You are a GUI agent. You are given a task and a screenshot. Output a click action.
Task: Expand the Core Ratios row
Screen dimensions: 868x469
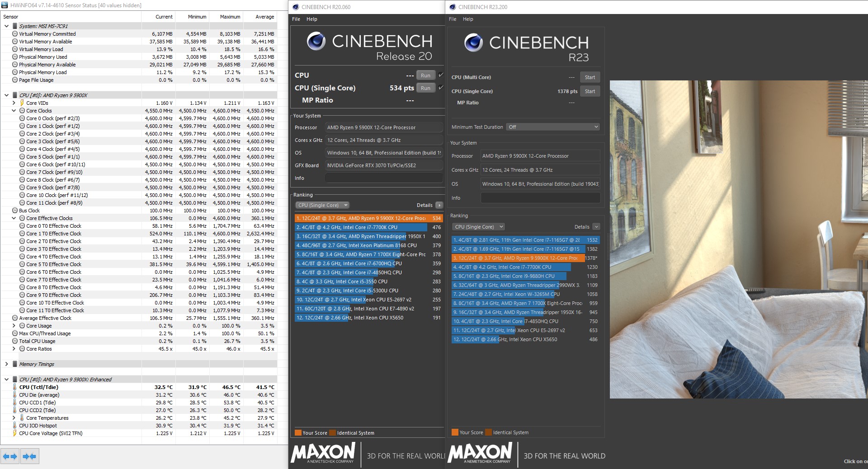(14, 349)
